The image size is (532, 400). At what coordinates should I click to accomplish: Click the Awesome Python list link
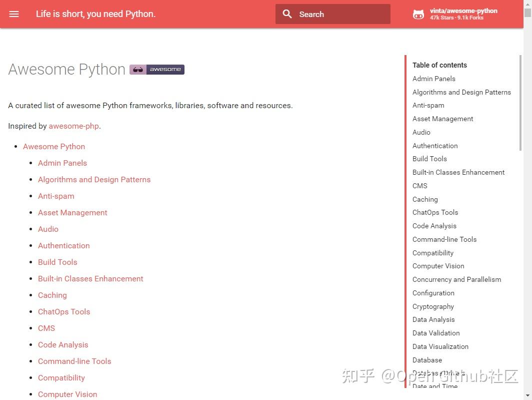pyautogui.click(x=54, y=147)
